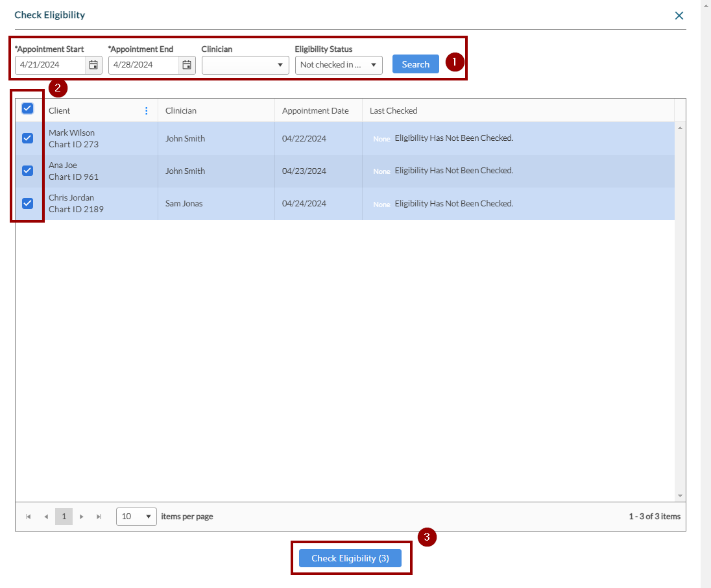Change the items per page dropdown

pyautogui.click(x=136, y=517)
